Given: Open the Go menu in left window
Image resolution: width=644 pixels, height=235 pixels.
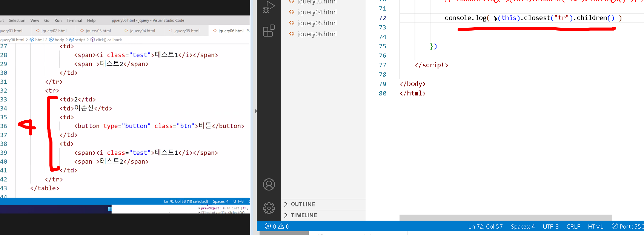Looking at the screenshot, I should 47,20.
